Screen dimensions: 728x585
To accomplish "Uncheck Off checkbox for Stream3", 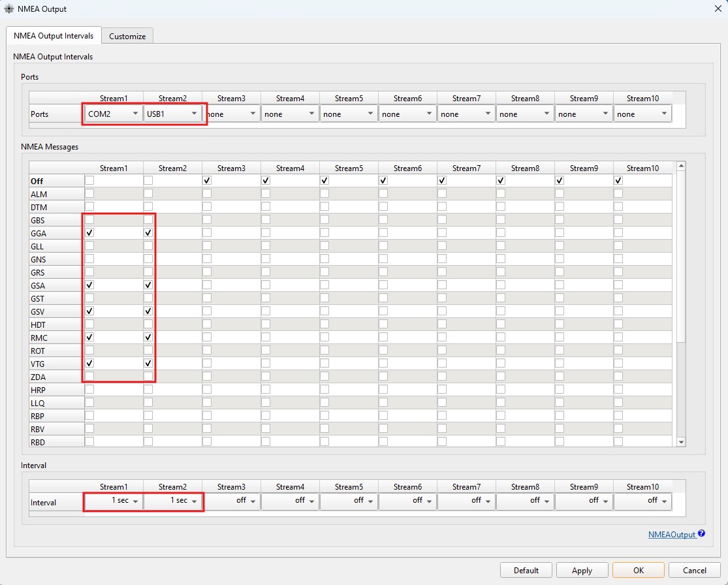I will (x=207, y=180).
